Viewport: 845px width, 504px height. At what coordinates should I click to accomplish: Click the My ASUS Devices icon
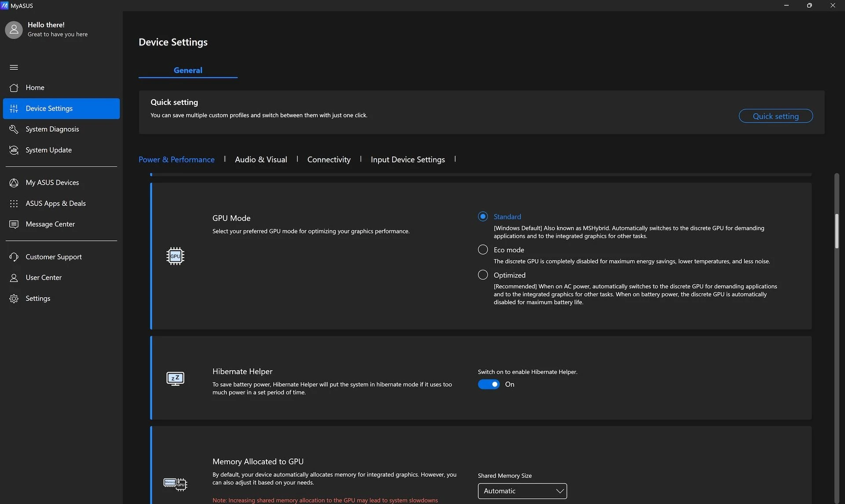(14, 183)
